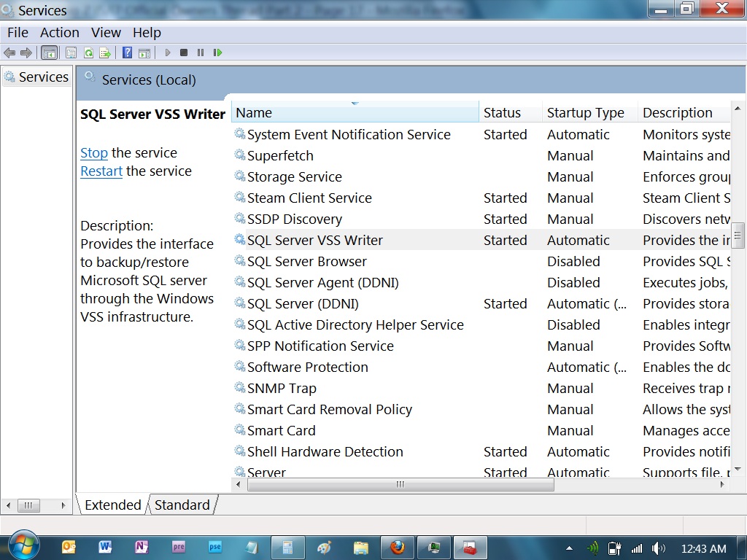Sort by the Description column header
The image size is (747, 560).
684,113
